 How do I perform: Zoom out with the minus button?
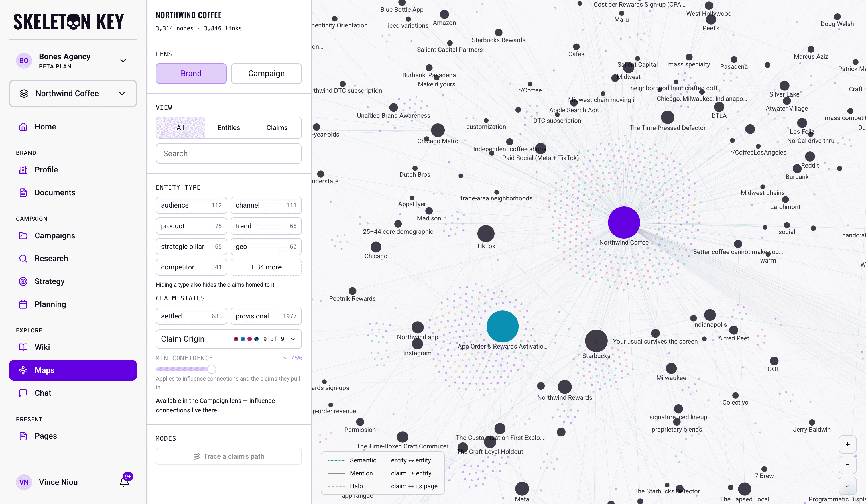click(847, 465)
